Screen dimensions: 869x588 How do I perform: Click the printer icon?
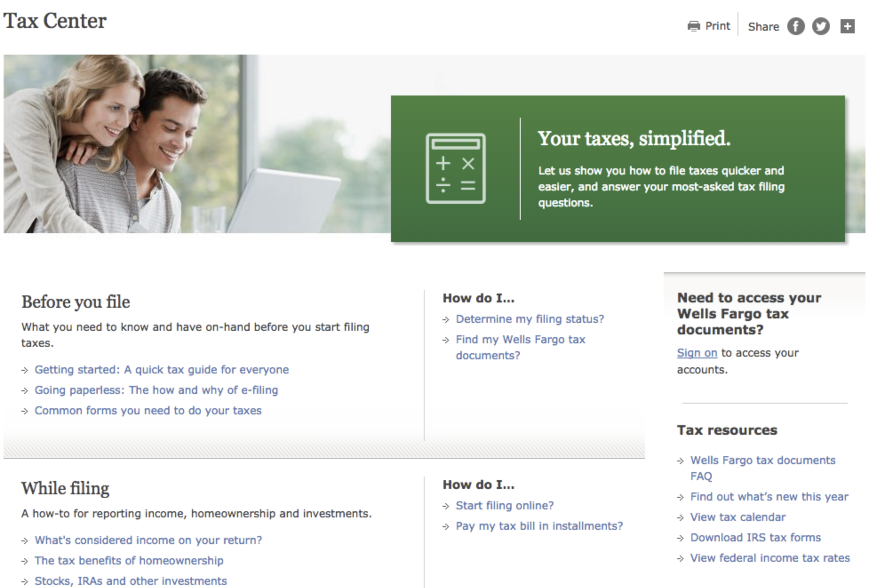pyautogui.click(x=694, y=26)
